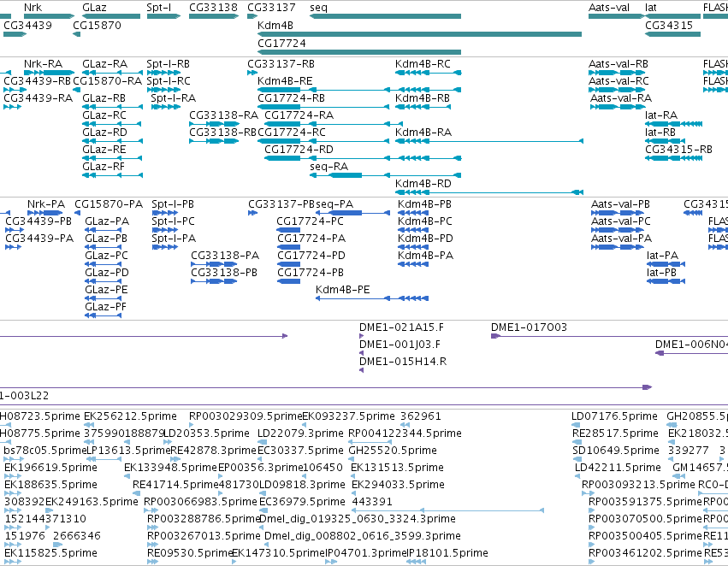Click the RP003288786.5prime EST label

204,519
